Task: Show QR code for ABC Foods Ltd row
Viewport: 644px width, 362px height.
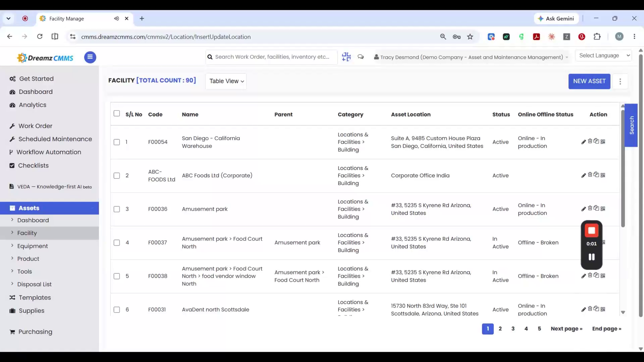Action: click(603, 175)
